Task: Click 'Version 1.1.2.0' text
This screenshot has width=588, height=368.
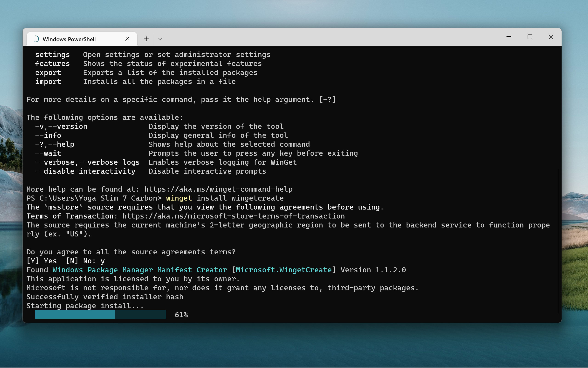Action: point(373,270)
